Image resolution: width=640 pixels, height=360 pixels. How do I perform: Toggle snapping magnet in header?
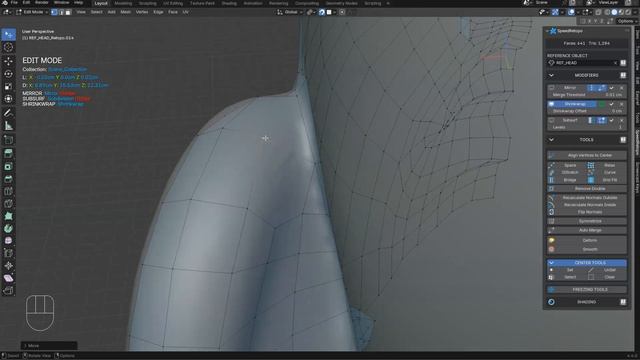[322, 12]
